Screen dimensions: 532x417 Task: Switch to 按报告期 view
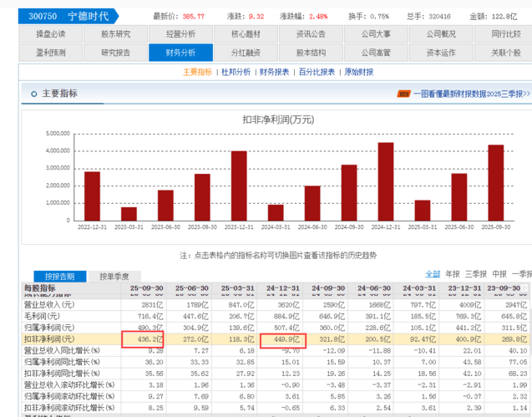click(60, 277)
